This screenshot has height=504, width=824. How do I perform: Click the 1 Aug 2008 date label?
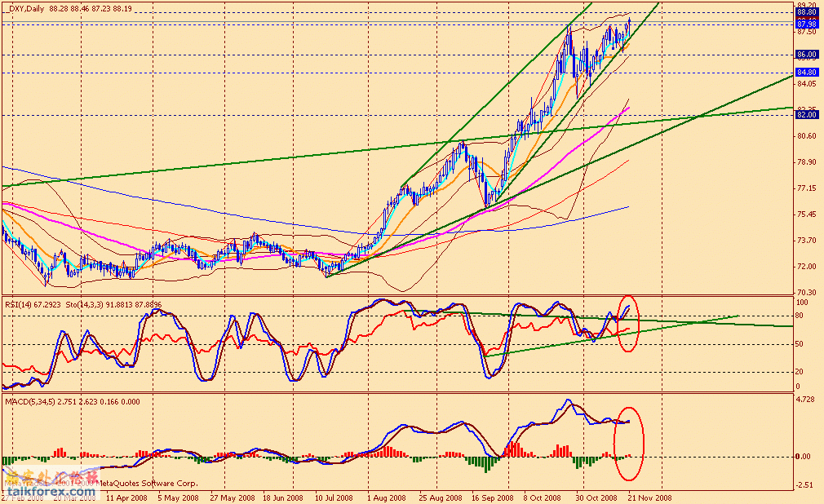coord(387,497)
